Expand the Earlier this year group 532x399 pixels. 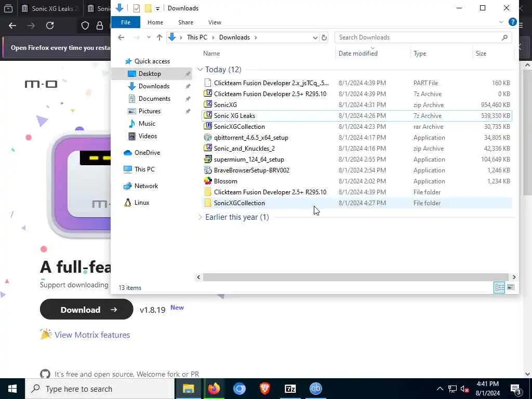[200, 217]
